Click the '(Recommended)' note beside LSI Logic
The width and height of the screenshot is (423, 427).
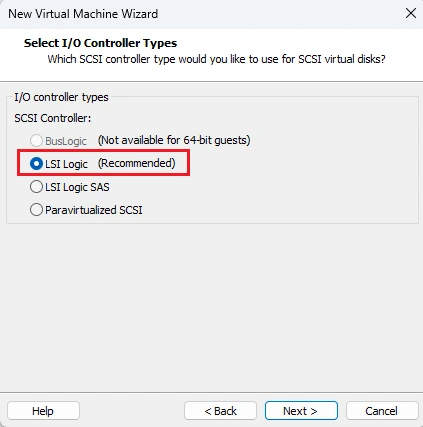136,163
